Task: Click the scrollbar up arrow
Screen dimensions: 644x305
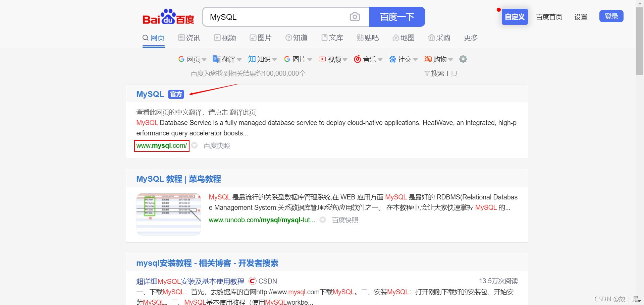Action: click(640, 3)
